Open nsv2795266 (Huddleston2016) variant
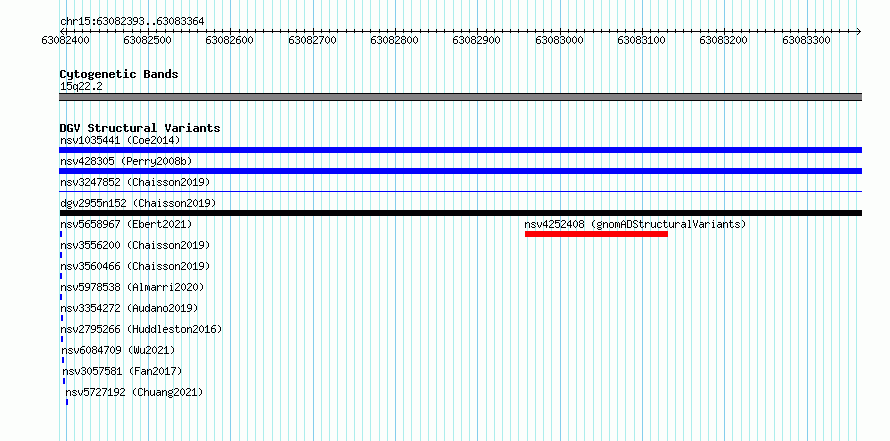The width and height of the screenshot is (890, 441). click(x=141, y=329)
